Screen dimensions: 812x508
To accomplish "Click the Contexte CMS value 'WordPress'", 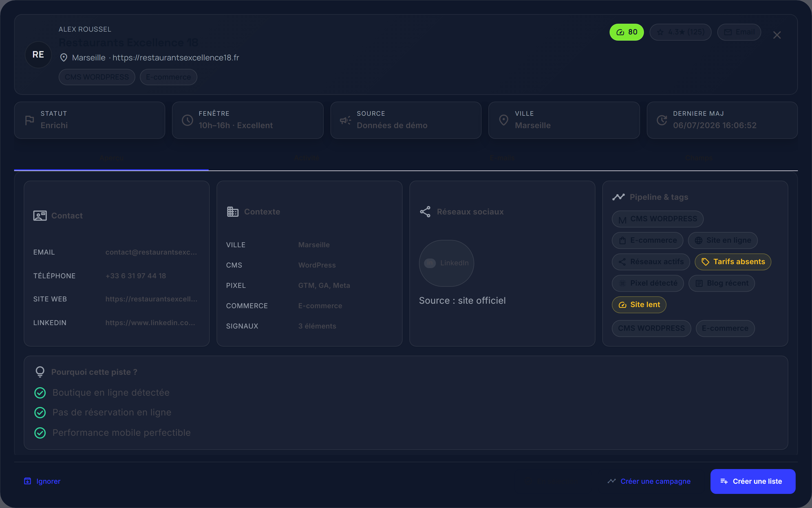I will pyautogui.click(x=317, y=265).
